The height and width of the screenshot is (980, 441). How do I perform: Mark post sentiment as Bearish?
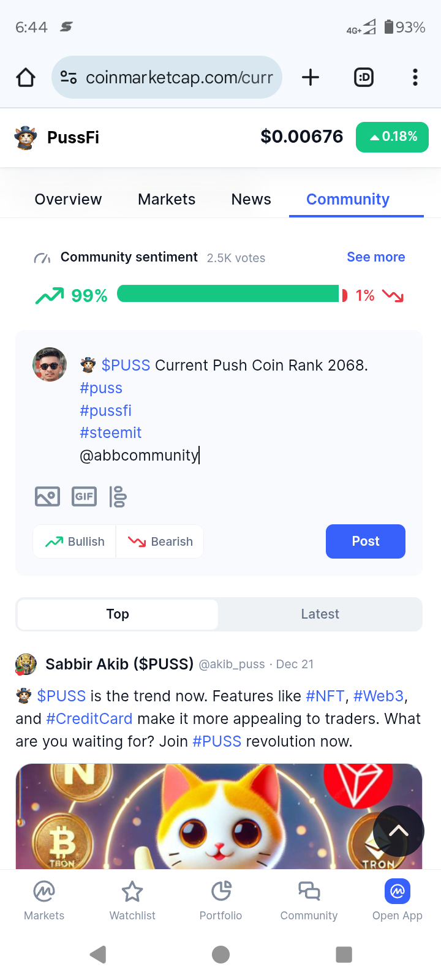click(x=160, y=541)
